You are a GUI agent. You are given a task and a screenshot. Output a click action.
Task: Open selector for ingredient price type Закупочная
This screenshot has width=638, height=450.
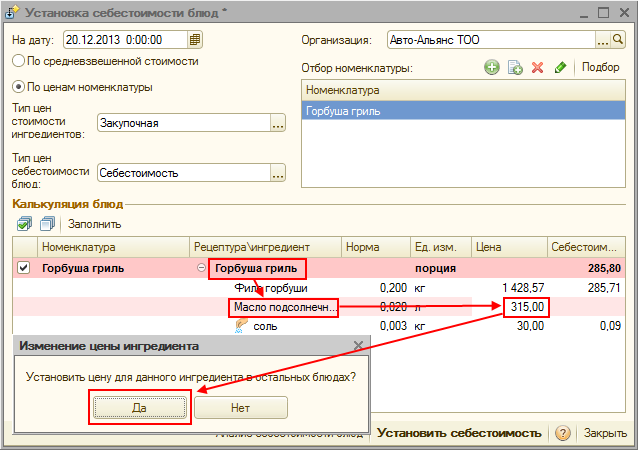pos(278,123)
